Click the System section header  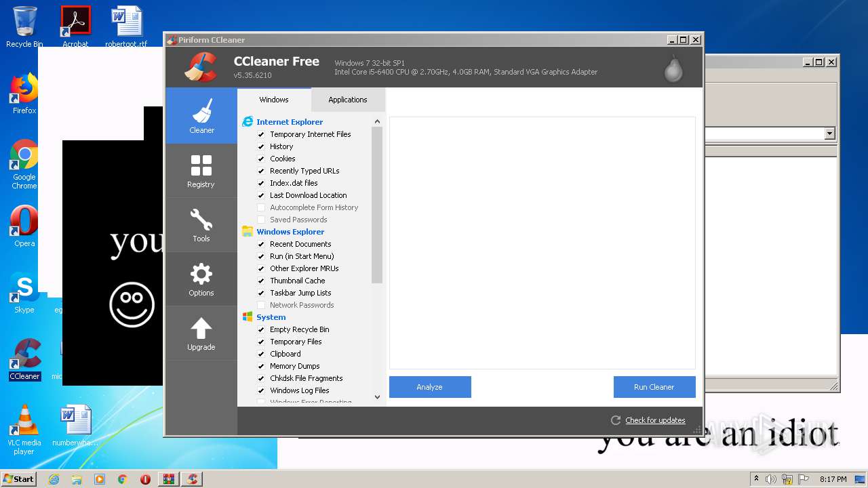click(x=271, y=317)
